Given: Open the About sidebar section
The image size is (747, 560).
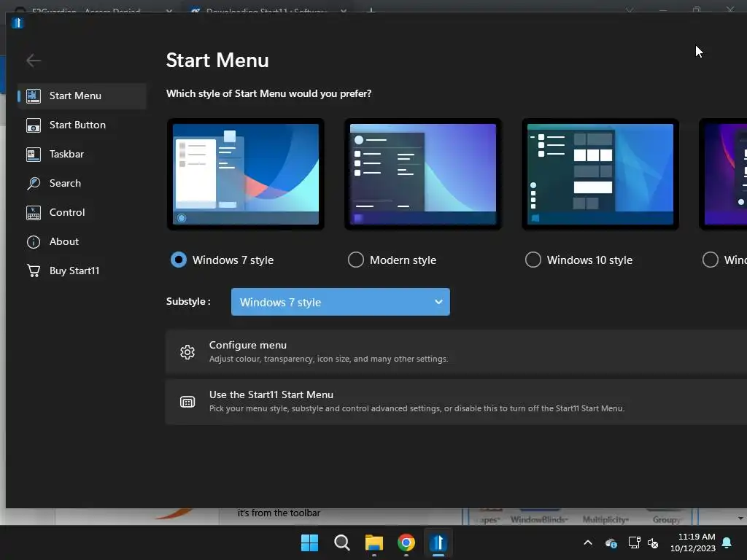Looking at the screenshot, I should (82, 241).
